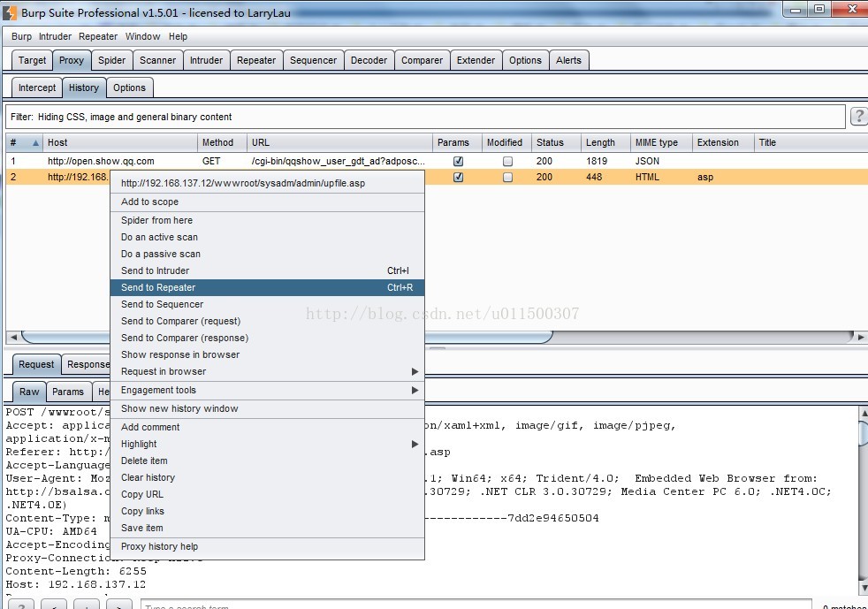Click the left arrow of history scrollbar
Screen dimensions: 868x609
(x=13, y=337)
